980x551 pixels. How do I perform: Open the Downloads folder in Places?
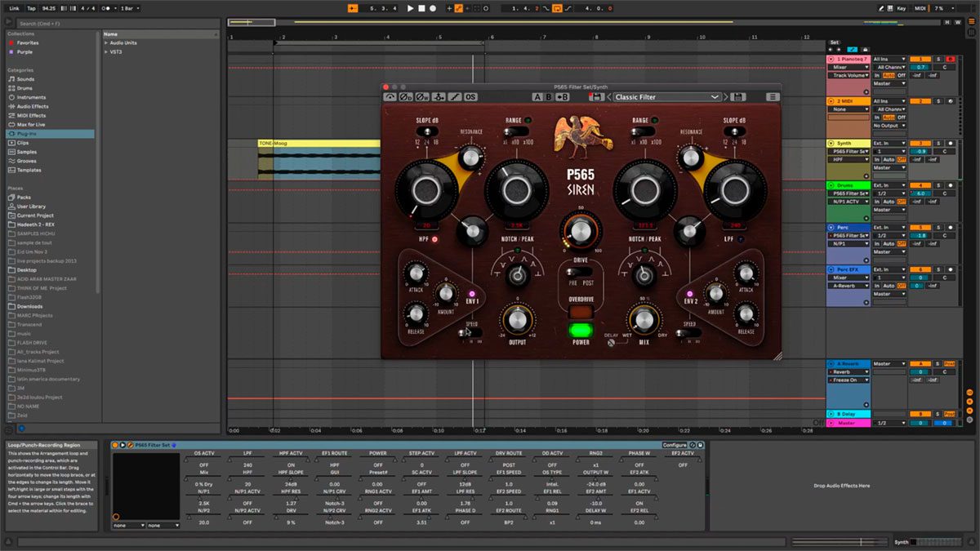tap(29, 306)
